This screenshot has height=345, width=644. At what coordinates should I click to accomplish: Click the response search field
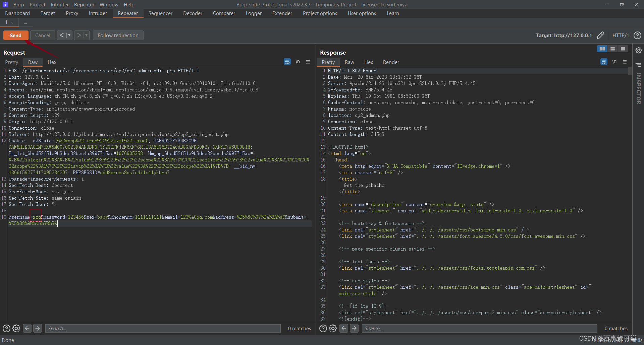click(x=480, y=329)
